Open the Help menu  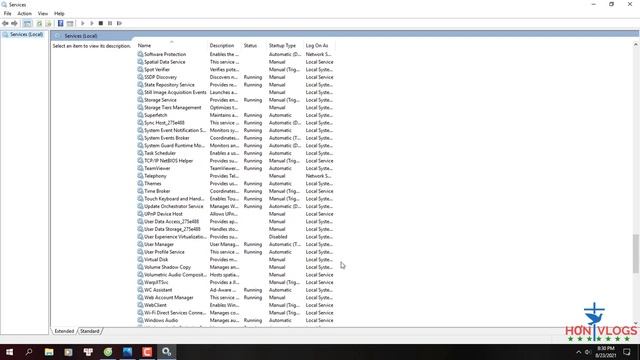click(59, 13)
